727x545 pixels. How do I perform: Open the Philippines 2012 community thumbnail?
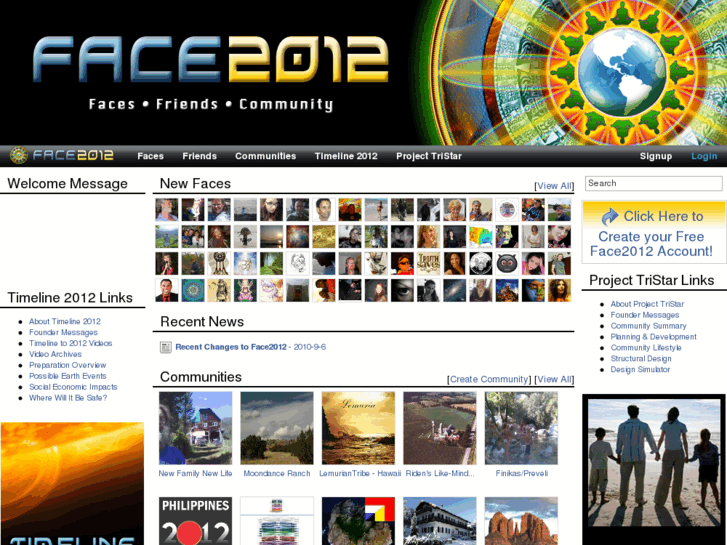point(196,521)
